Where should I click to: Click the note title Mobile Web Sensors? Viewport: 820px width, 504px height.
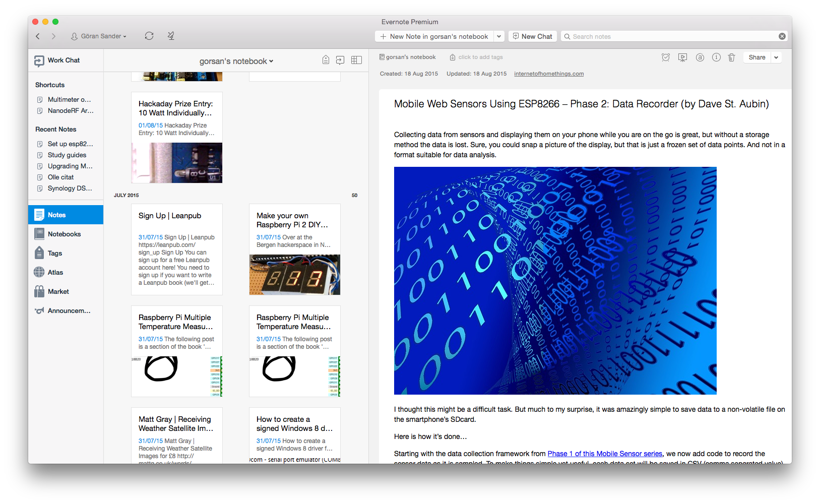pos(581,104)
